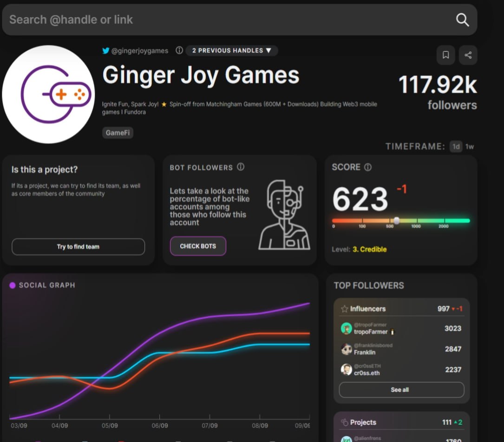Switch timeframe to 1w
Image resolution: width=504 pixels, height=442 pixels.
pos(470,147)
